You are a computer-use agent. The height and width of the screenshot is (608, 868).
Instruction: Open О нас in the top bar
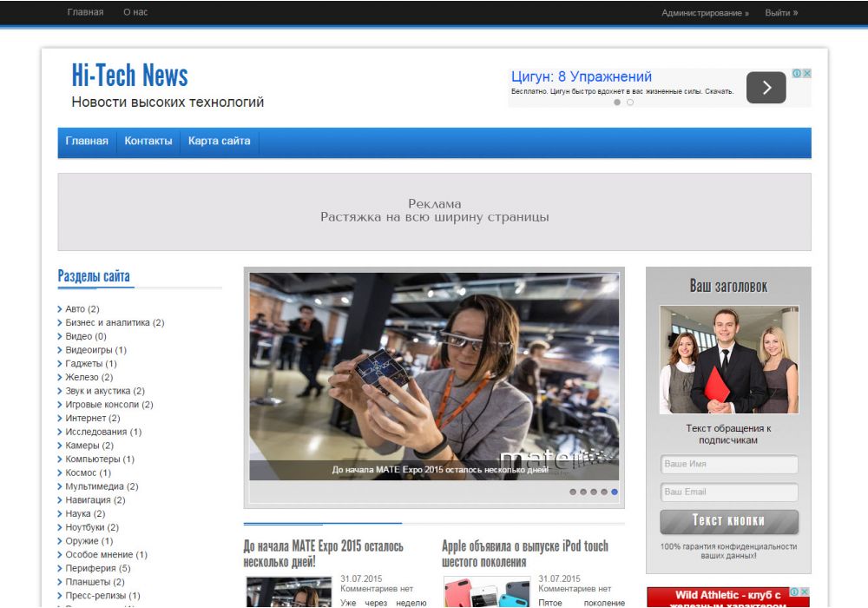point(135,12)
